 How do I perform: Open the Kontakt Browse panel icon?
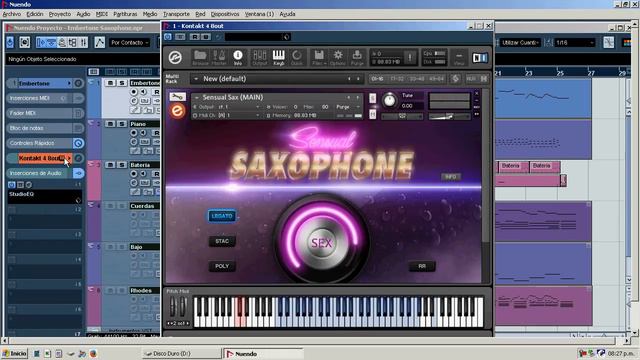tap(200, 57)
